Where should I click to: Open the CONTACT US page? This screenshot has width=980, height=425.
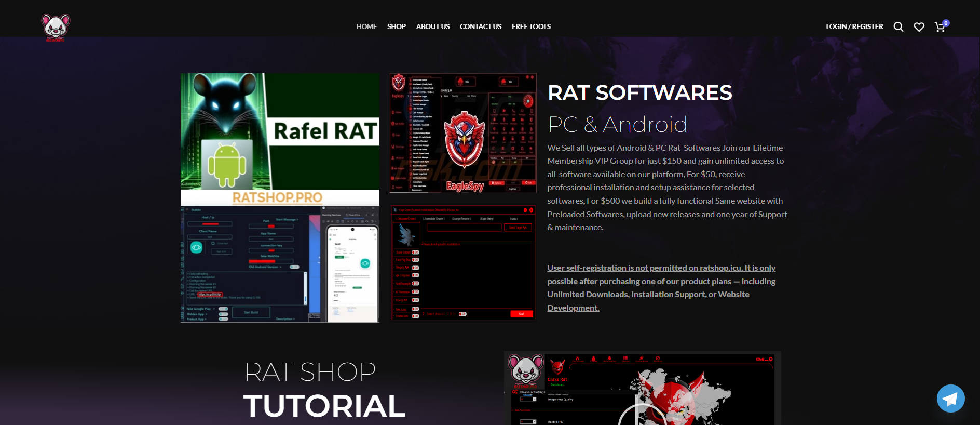coord(481,26)
